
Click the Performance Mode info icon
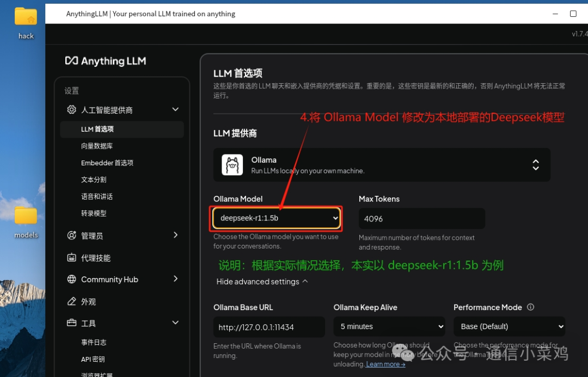pyautogui.click(x=530, y=307)
